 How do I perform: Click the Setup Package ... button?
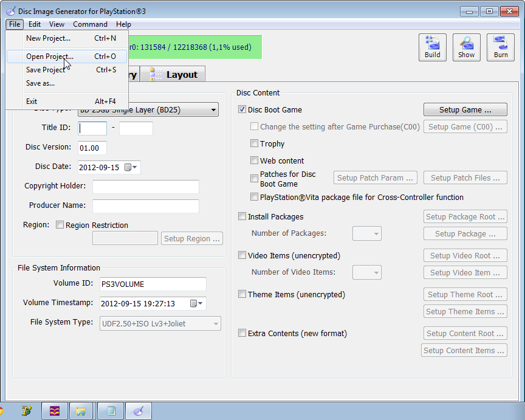(465, 233)
